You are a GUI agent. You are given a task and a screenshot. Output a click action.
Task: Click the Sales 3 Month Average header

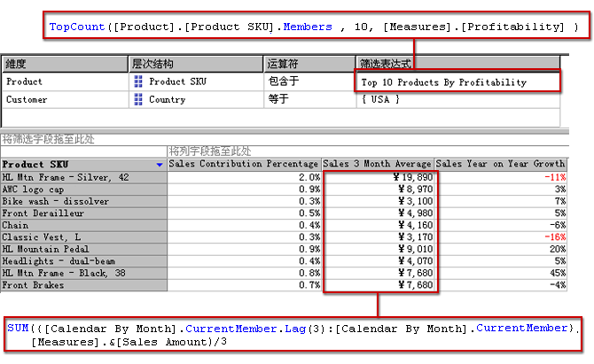coord(377,164)
